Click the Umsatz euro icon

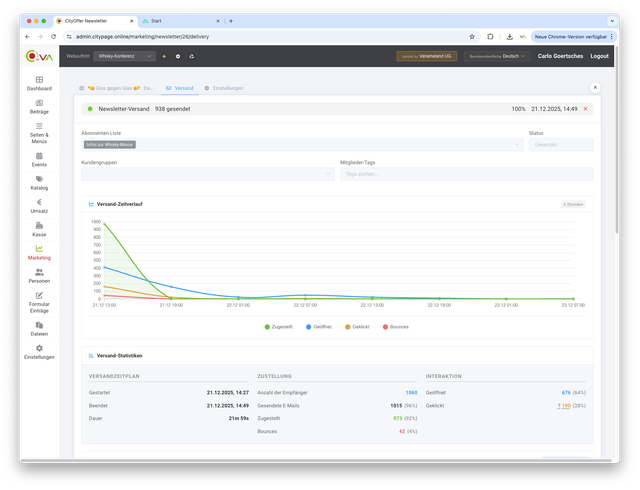(39, 203)
